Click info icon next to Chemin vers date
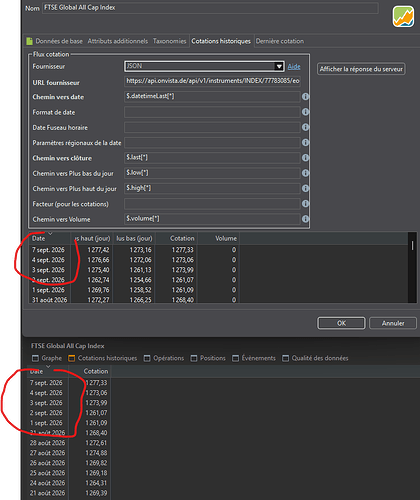Screen dimensions: 420x500 [x=305, y=97]
